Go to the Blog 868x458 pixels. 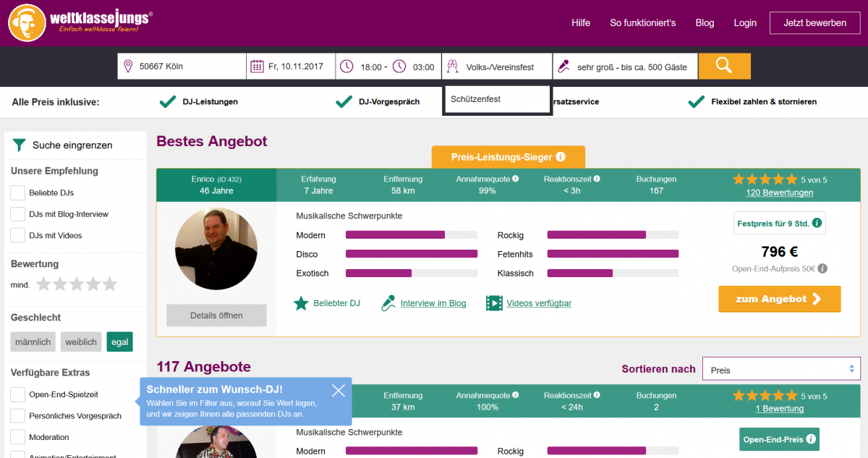coord(705,22)
